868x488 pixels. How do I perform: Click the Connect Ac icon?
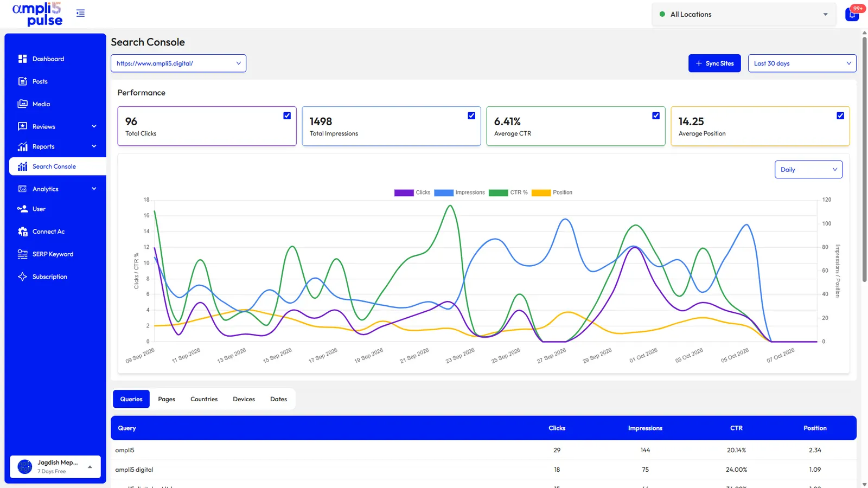coord(22,232)
